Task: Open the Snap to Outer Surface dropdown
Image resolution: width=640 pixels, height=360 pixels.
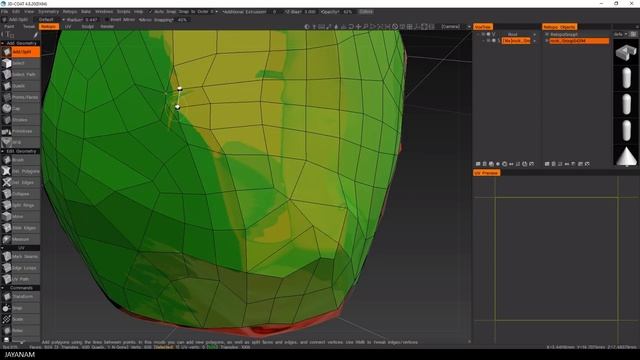Action: (198, 12)
